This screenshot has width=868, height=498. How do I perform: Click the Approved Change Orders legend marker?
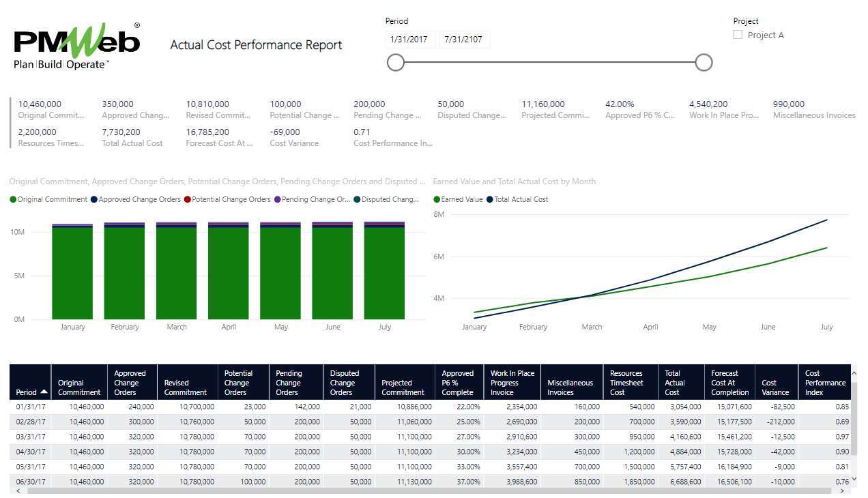(95, 200)
